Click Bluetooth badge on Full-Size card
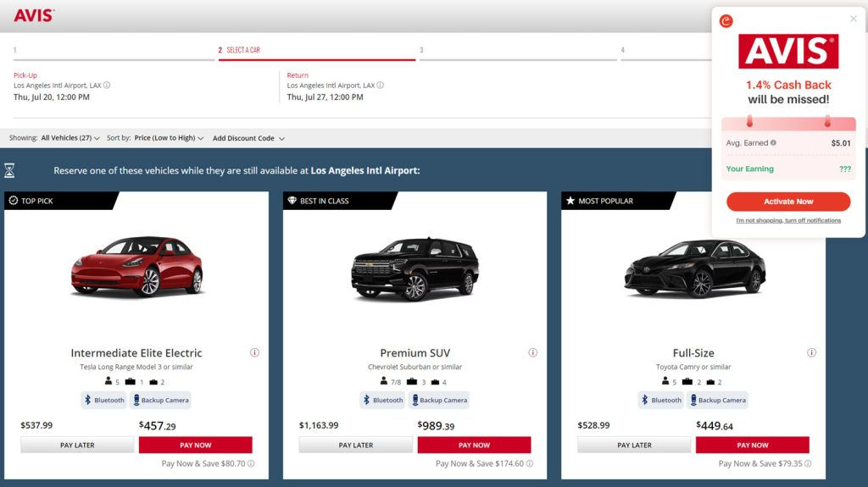This screenshot has width=868, height=487. pyautogui.click(x=661, y=400)
